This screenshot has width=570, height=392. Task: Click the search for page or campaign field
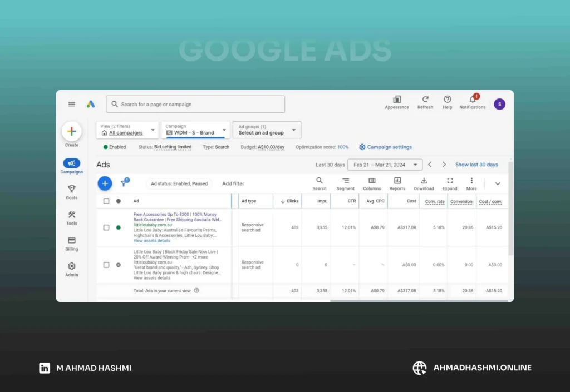pos(195,104)
